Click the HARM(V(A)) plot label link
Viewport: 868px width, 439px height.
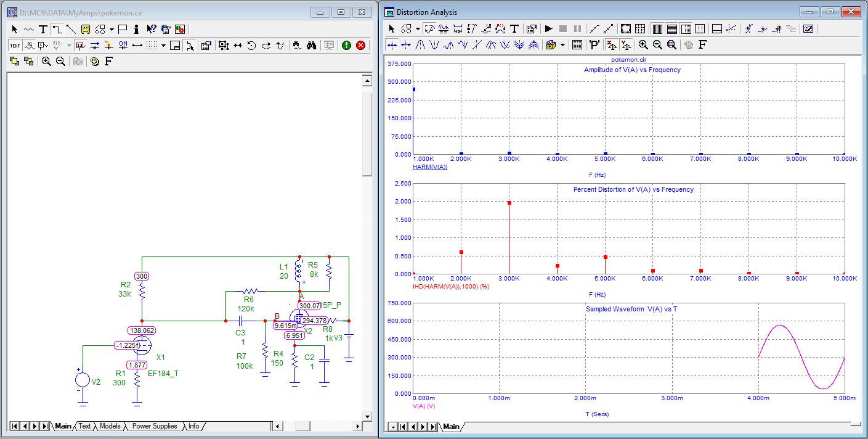430,167
